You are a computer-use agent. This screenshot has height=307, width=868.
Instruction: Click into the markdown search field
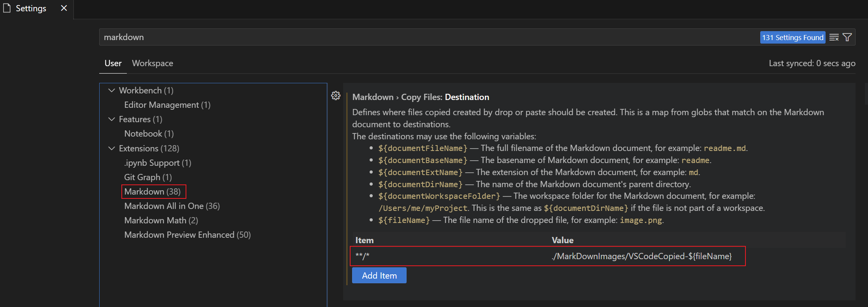tap(428, 37)
